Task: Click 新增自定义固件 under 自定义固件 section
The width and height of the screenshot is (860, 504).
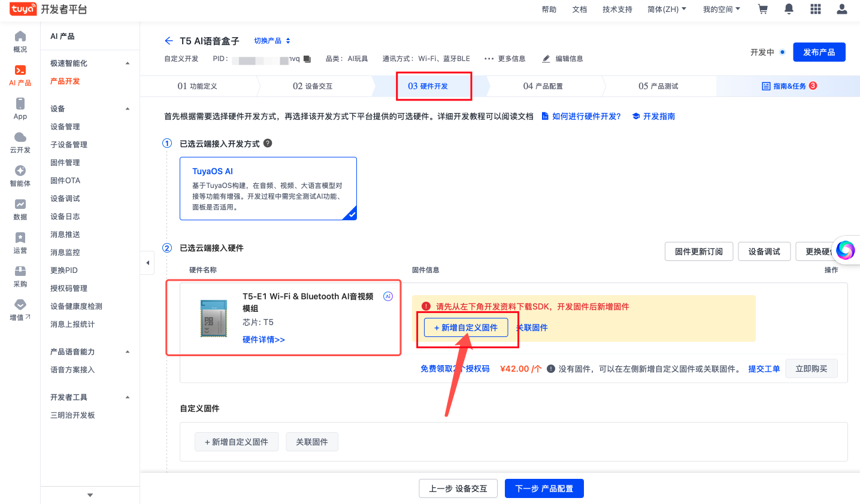Action: click(237, 442)
